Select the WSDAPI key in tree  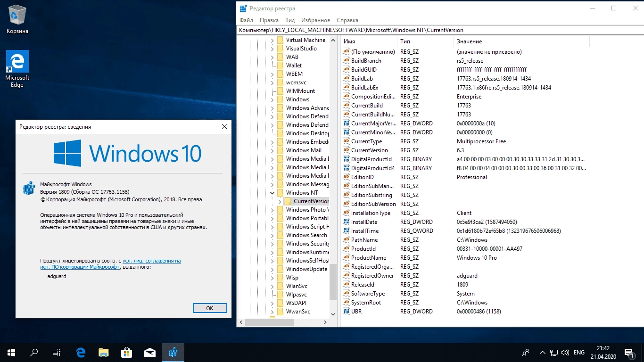click(296, 303)
